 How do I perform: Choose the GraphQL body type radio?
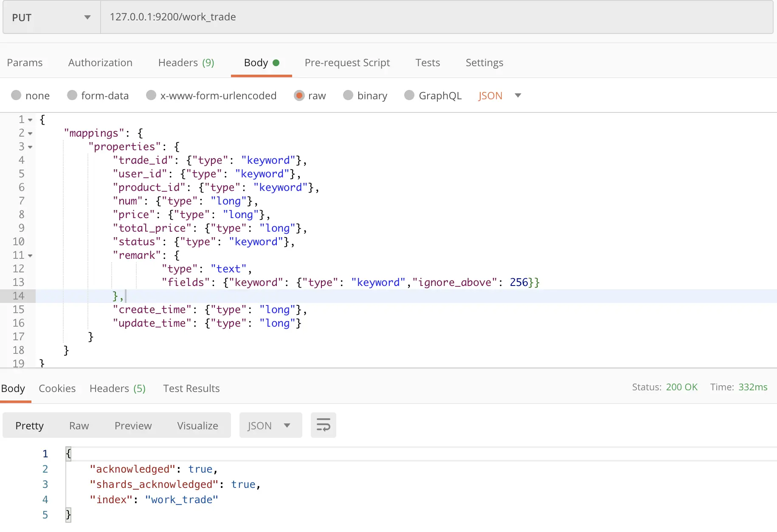point(409,95)
